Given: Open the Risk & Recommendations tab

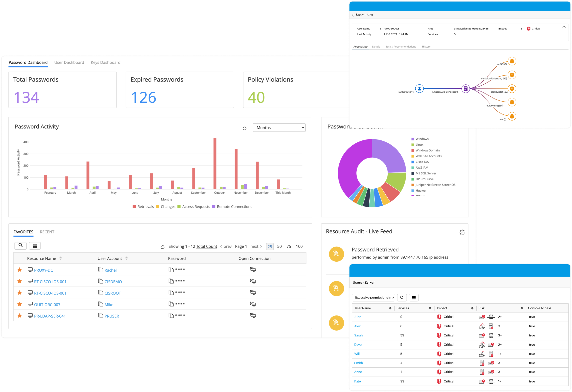Looking at the screenshot, I should click(x=401, y=47).
